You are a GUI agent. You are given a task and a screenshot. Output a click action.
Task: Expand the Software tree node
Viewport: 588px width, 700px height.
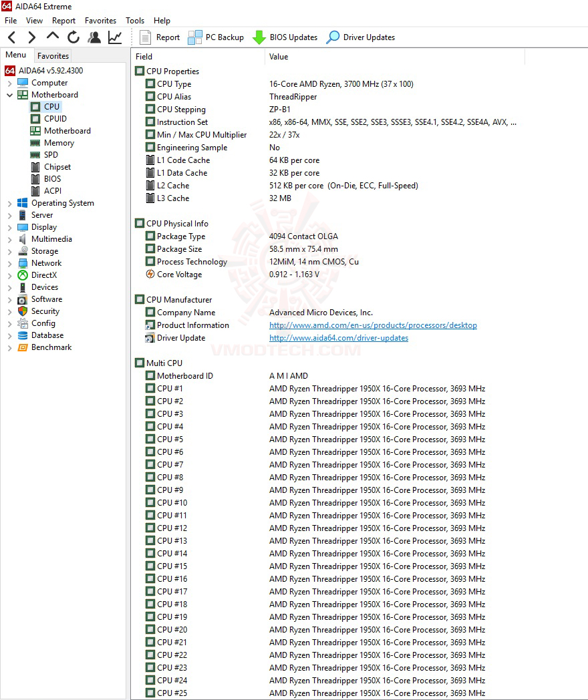pyautogui.click(x=9, y=300)
